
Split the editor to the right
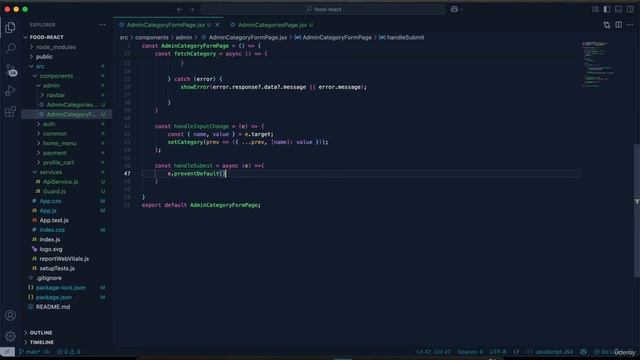click(x=619, y=25)
